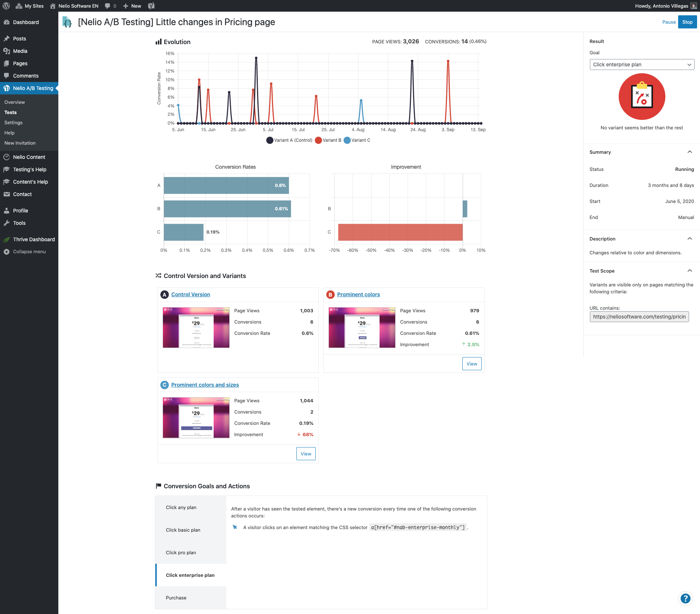Open the blue help question mark icon
The height and width of the screenshot is (614, 700).
tap(685, 598)
